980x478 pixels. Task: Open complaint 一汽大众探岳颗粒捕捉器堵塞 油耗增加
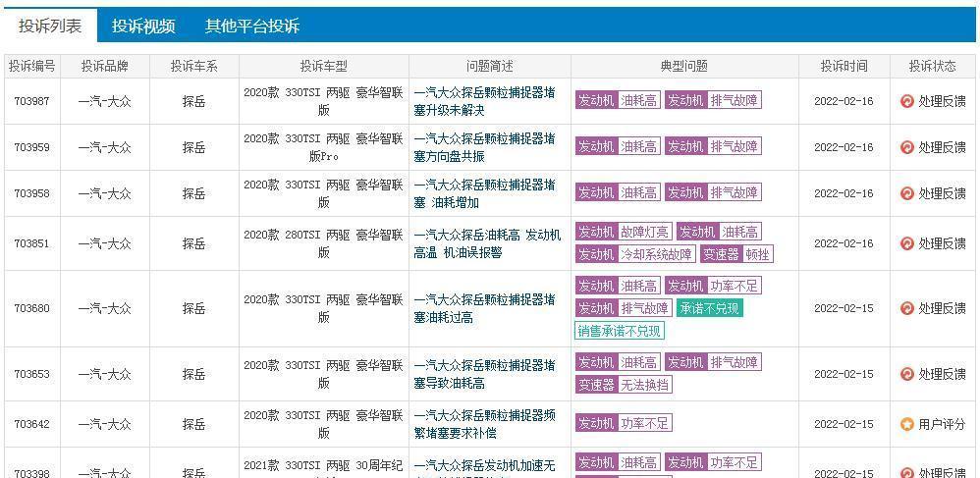coord(484,193)
